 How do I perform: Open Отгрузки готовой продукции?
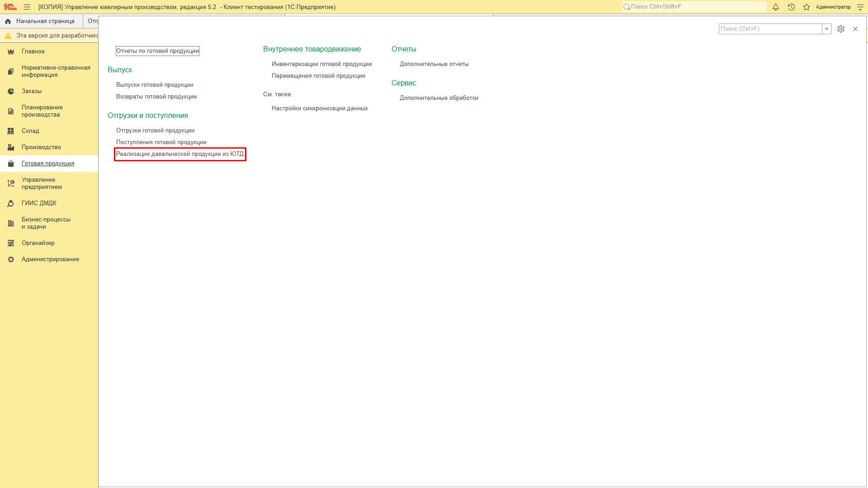click(155, 131)
